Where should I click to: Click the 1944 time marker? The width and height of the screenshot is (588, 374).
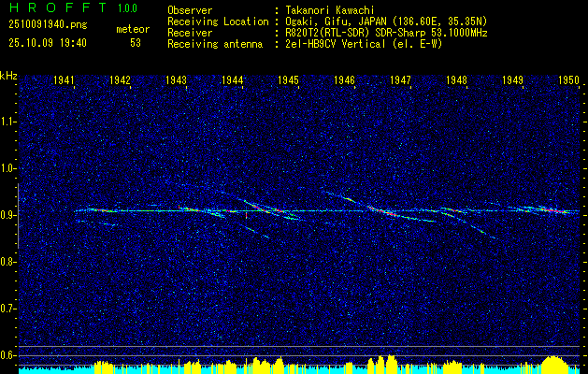pos(232,80)
